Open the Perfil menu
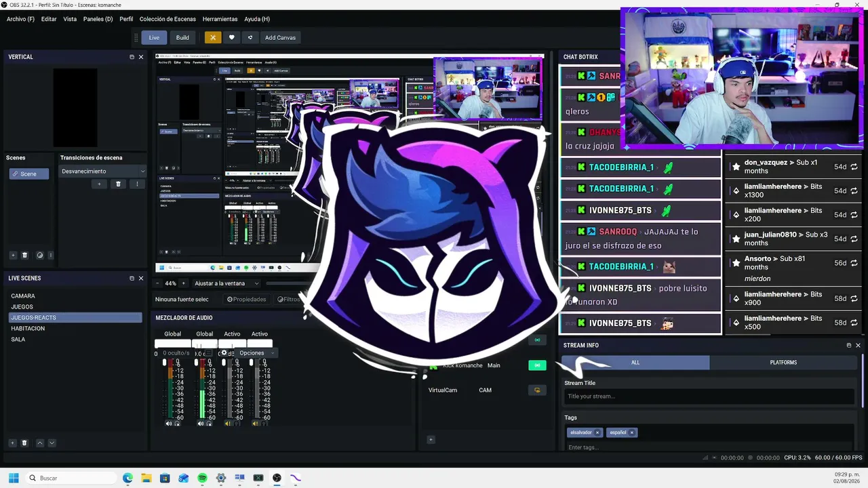 click(x=126, y=19)
